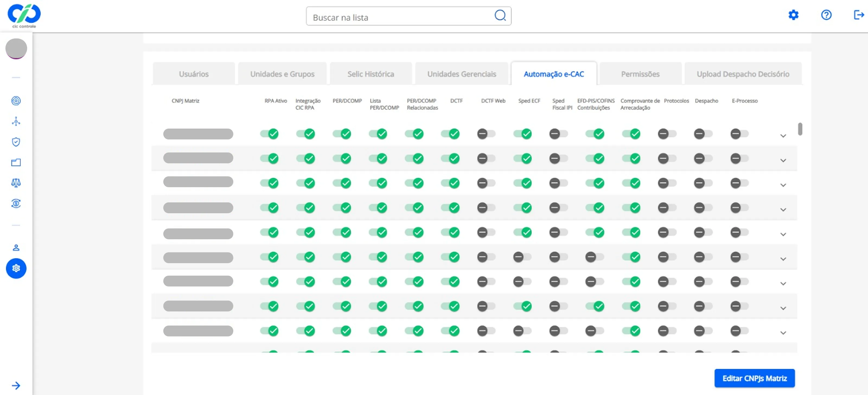This screenshot has width=868, height=395.
Task: Expand the first CNPJ row chevron
Action: pyautogui.click(x=783, y=136)
